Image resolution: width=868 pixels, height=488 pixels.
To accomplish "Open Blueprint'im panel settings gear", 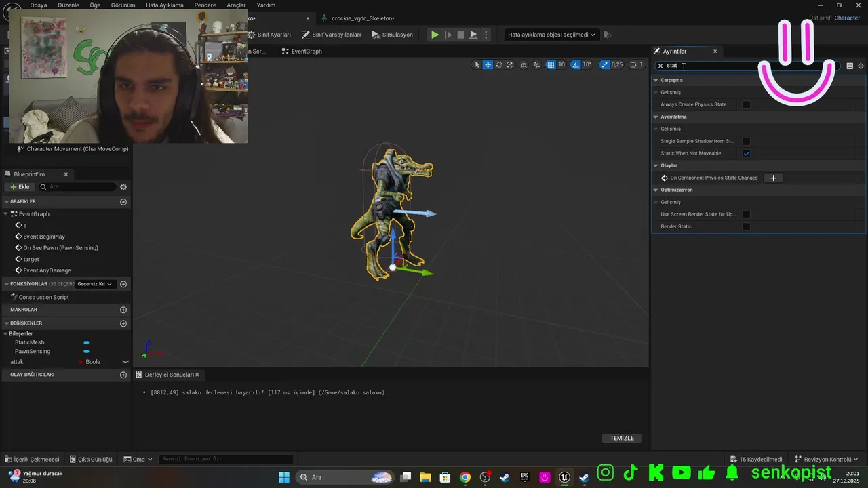I will (123, 187).
